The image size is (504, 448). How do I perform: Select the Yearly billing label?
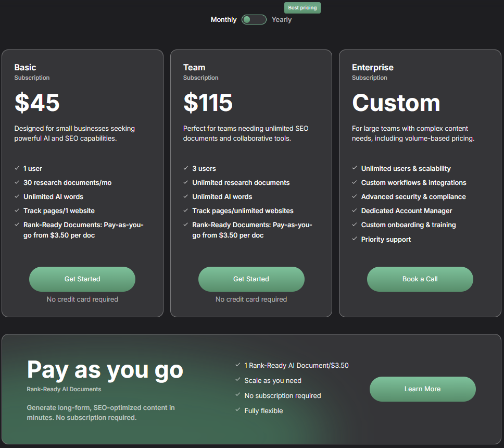282,20
